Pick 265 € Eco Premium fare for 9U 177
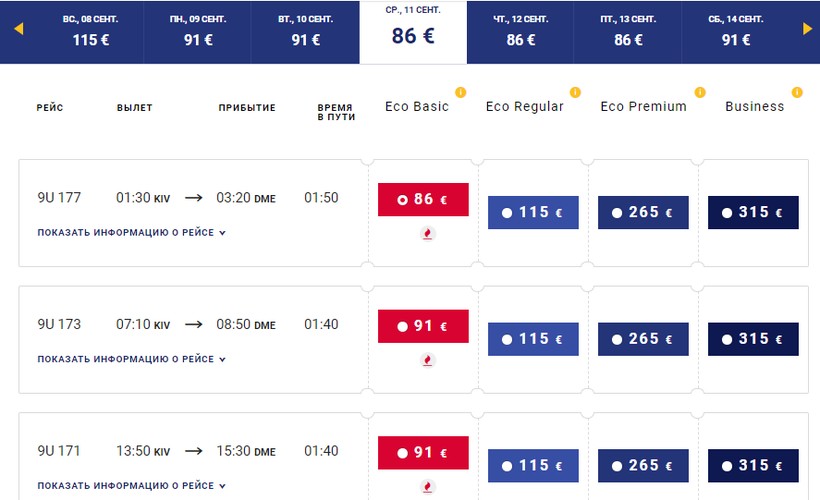This screenshot has width=820, height=500. click(x=643, y=212)
